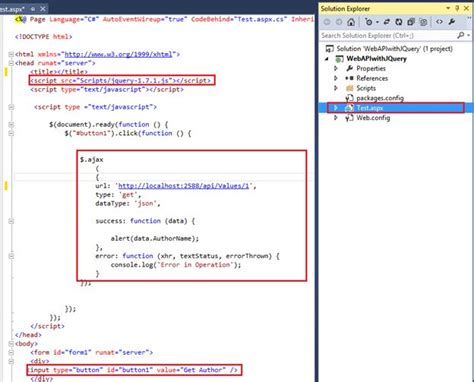474x382 pixels.
Task: Click the search magnifier icon in Solution Explorer
Action: pos(461,35)
